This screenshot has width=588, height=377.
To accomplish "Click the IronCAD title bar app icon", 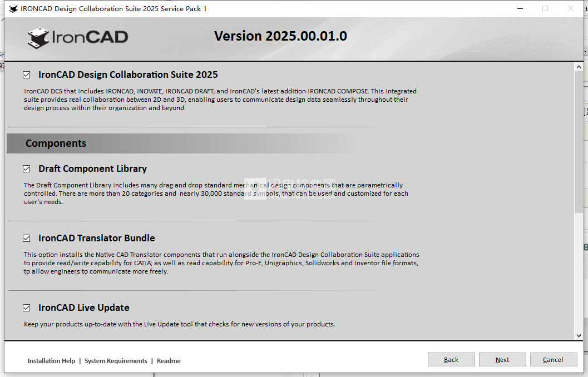I will coord(13,9).
